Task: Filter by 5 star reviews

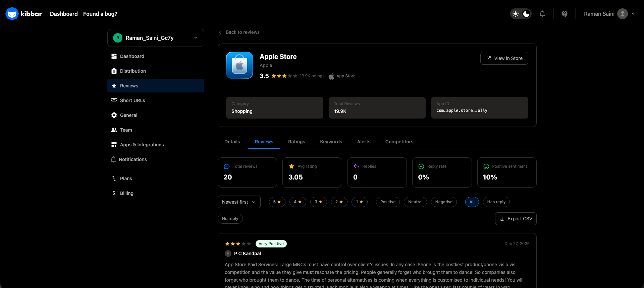Action: coord(277,202)
